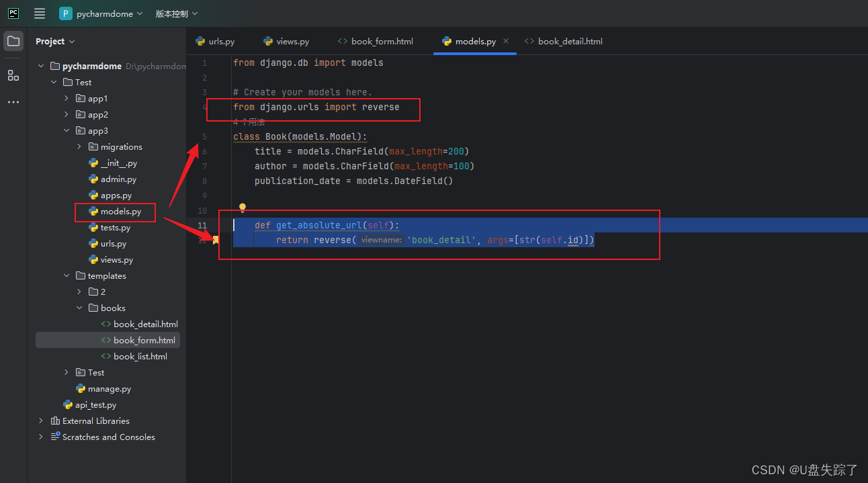Click the bookmark icon beside line 12
Viewport: 868px width, 483px height.
click(216, 240)
